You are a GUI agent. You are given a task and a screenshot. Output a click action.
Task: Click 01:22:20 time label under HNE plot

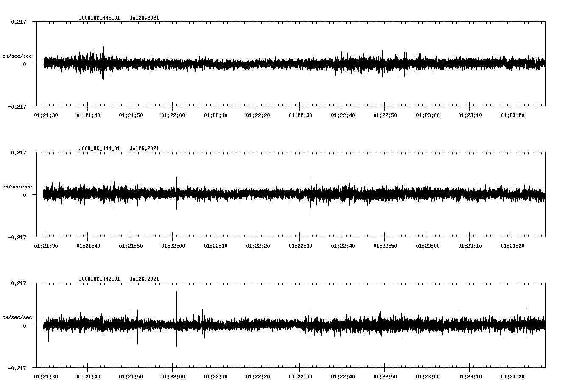[257, 115]
